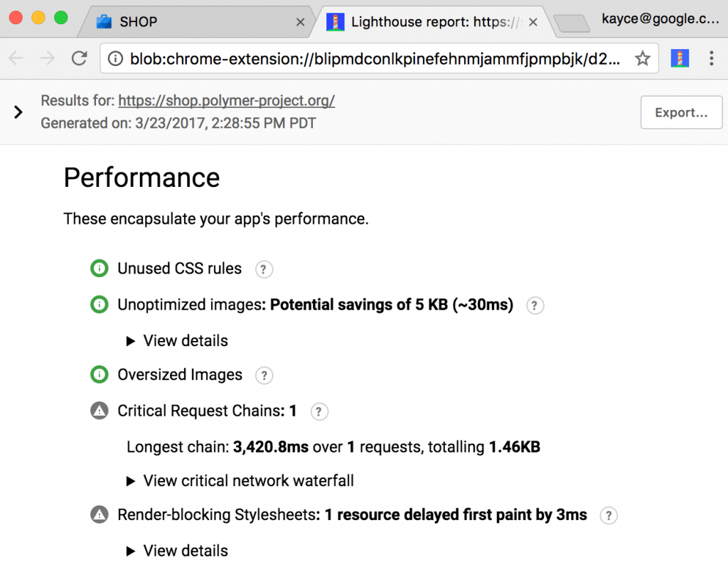Click the Export... button

pyautogui.click(x=681, y=112)
